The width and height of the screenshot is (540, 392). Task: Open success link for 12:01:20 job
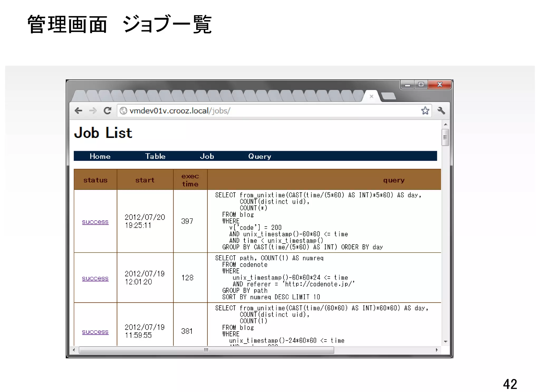click(x=95, y=278)
